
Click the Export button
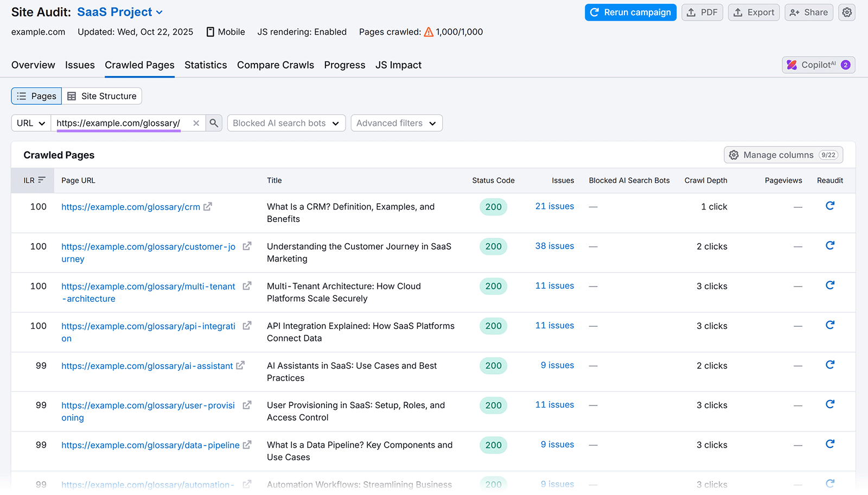[x=754, y=12]
